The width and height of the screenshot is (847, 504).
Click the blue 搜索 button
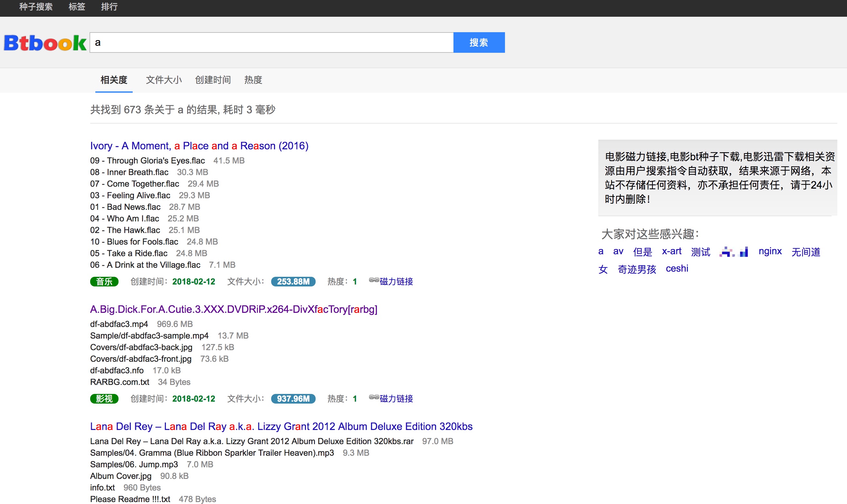479,42
